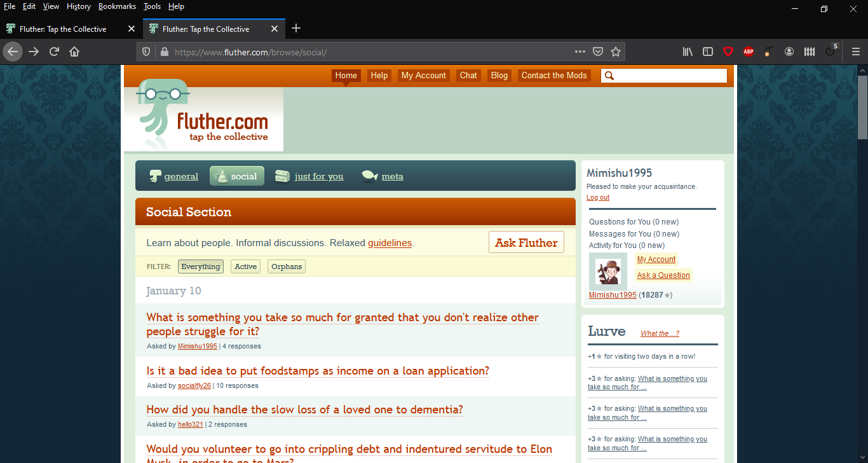This screenshot has width=868, height=463.
Task: Open the Library toolbar icon
Action: [688, 52]
